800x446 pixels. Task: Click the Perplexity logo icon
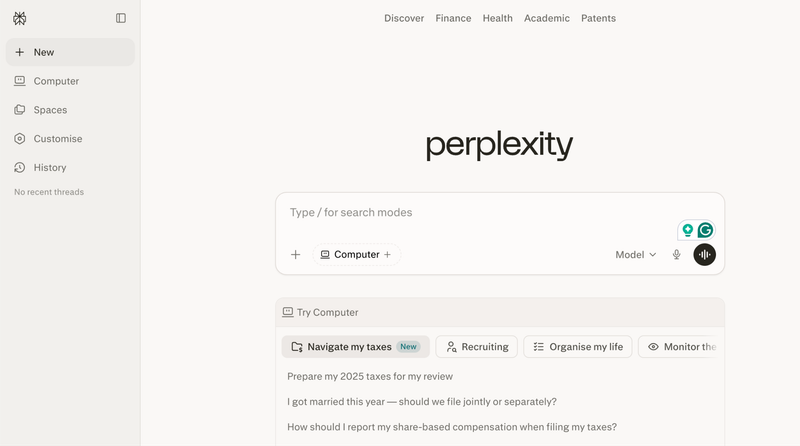[x=20, y=18]
